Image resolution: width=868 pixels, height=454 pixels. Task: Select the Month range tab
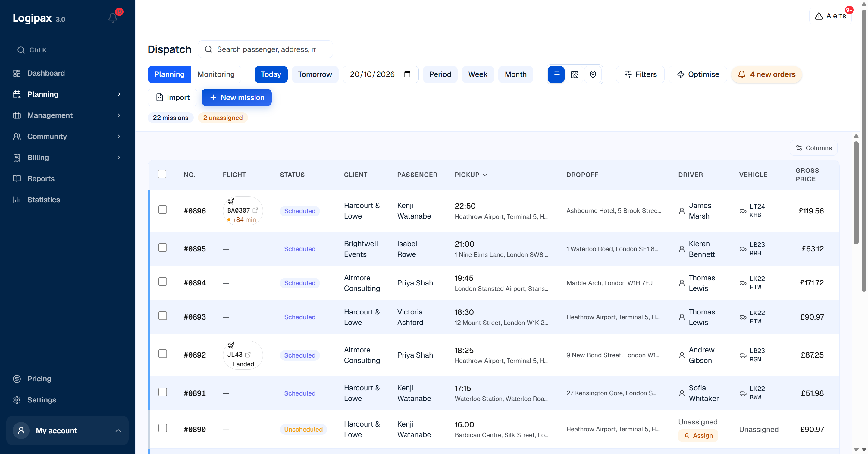[x=515, y=74]
